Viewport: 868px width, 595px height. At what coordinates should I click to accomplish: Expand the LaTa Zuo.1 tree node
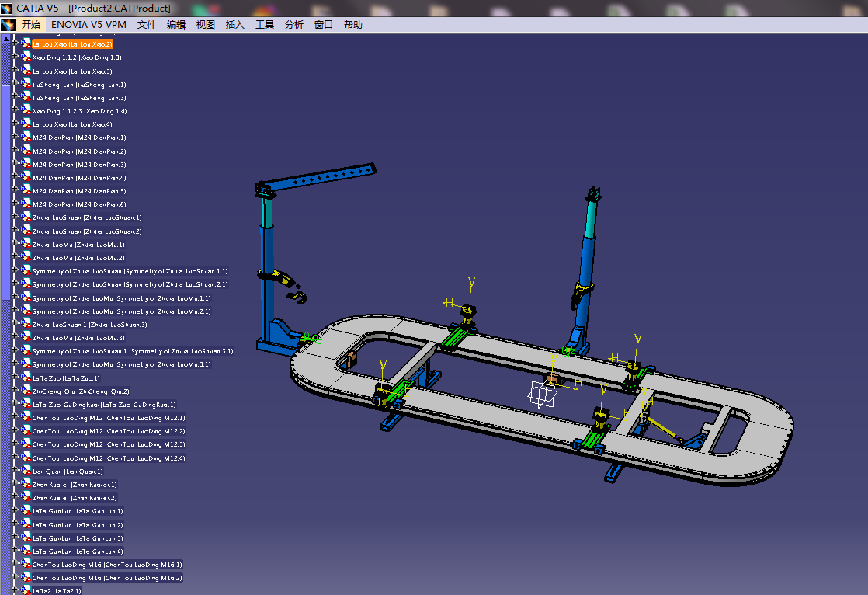pyautogui.click(x=15, y=378)
